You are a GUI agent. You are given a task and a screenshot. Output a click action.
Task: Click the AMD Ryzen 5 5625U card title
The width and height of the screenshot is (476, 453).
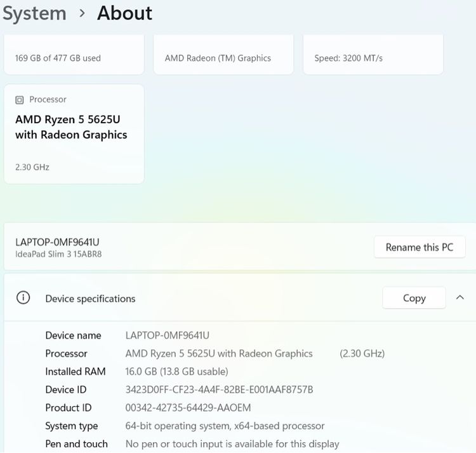(71, 127)
